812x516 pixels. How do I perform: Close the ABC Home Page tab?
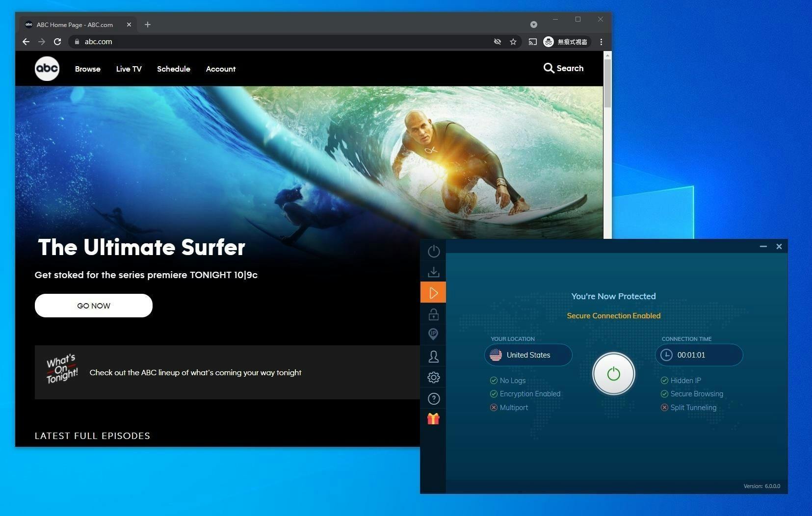click(129, 25)
